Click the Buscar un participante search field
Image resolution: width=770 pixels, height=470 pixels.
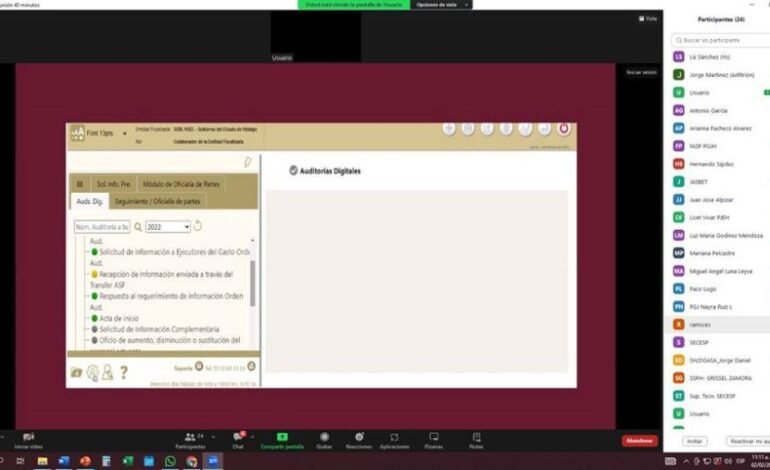point(720,40)
